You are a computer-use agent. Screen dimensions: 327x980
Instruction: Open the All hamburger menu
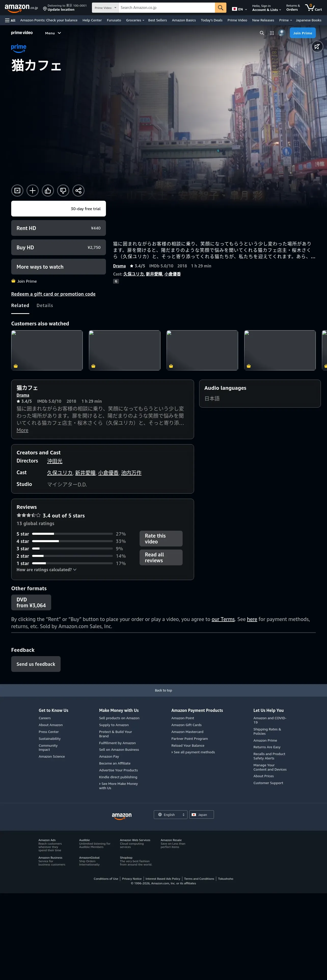10,20
